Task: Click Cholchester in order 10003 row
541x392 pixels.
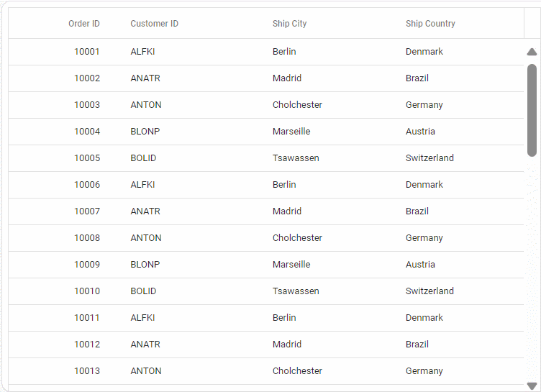Action: pos(297,105)
